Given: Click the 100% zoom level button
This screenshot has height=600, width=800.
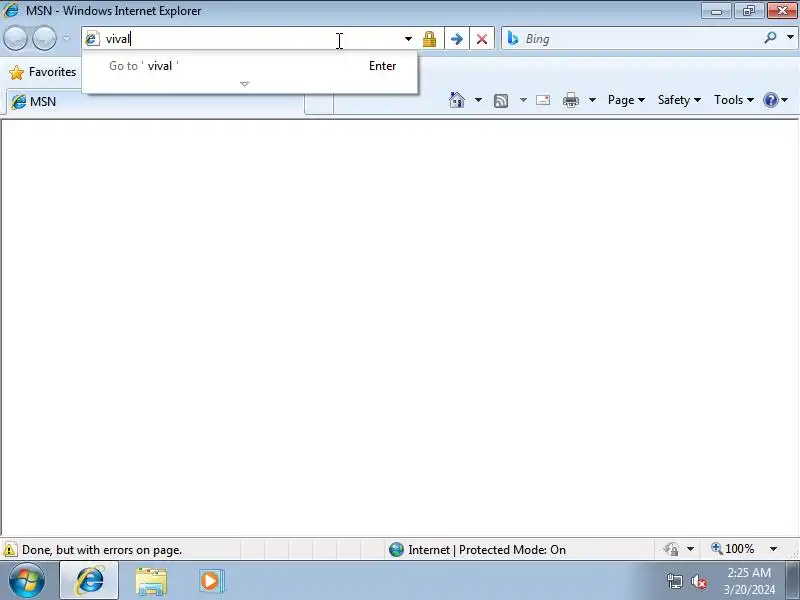Looking at the screenshot, I should [733, 549].
